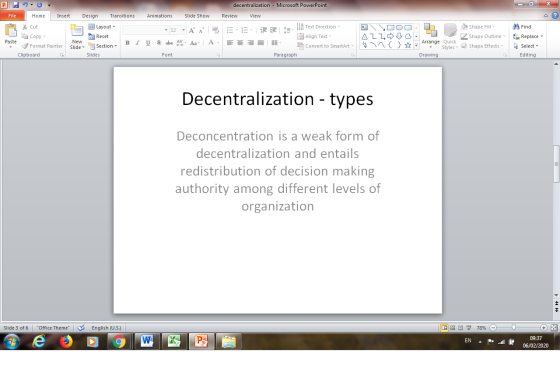Toggle Align Text Left
Viewport: 560px width, 386px height.
coord(230,43)
